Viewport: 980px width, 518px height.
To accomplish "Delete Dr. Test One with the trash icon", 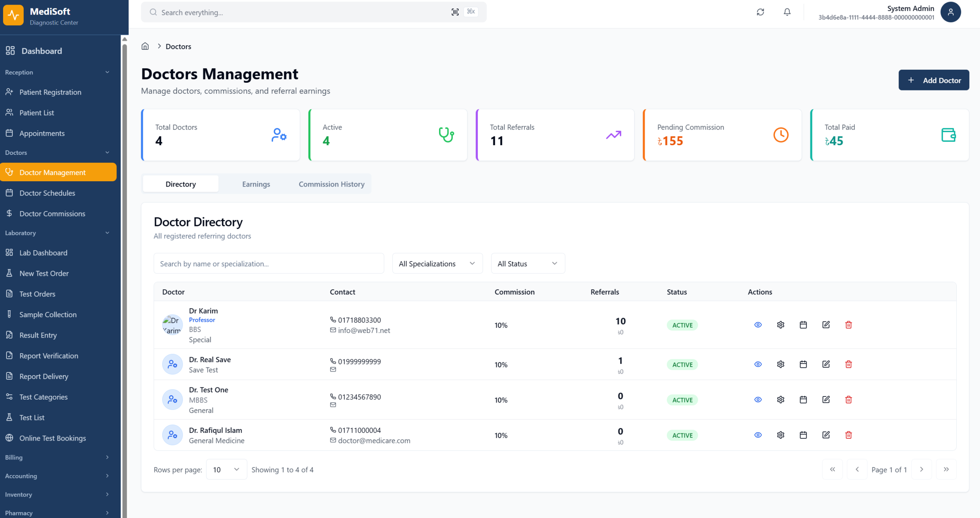I will 848,400.
